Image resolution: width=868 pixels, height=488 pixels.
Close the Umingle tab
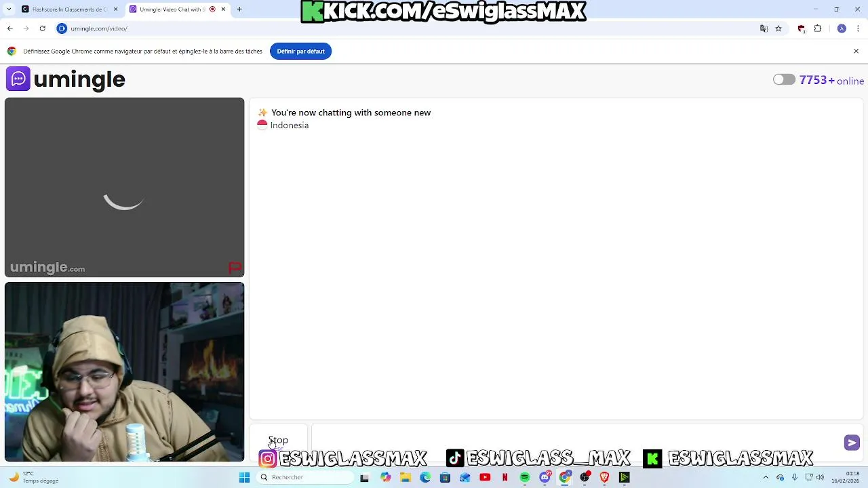[x=223, y=9]
